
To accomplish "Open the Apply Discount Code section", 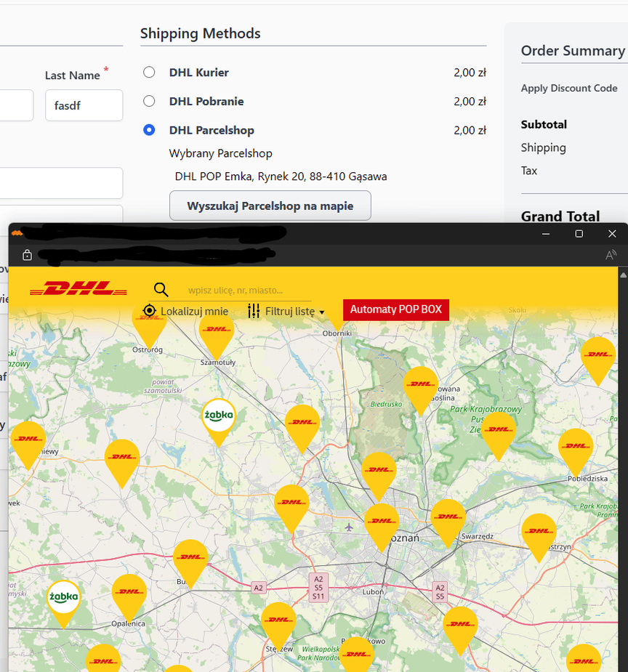I will (569, 88).
